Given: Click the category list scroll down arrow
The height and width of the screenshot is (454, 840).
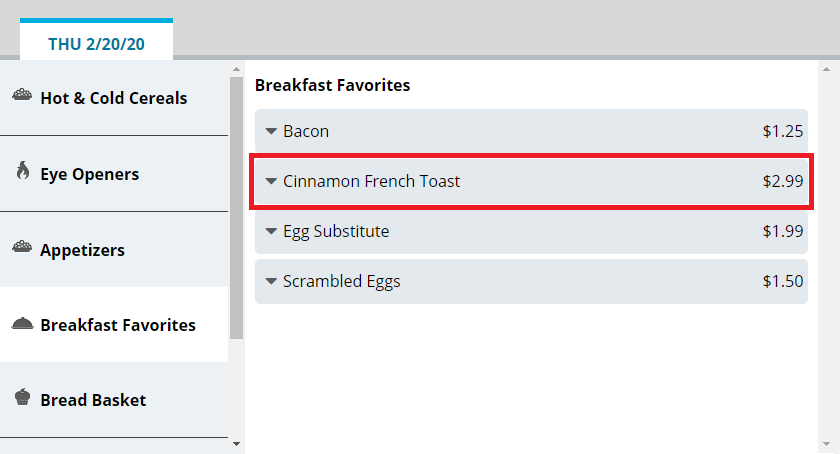Looking at the screenshot, I should [236, 442].
